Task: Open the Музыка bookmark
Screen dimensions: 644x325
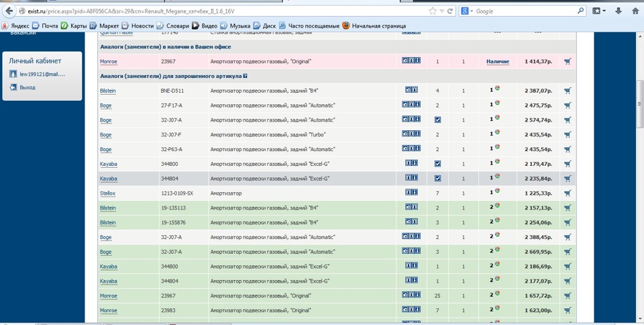Action: coord(235,26)
